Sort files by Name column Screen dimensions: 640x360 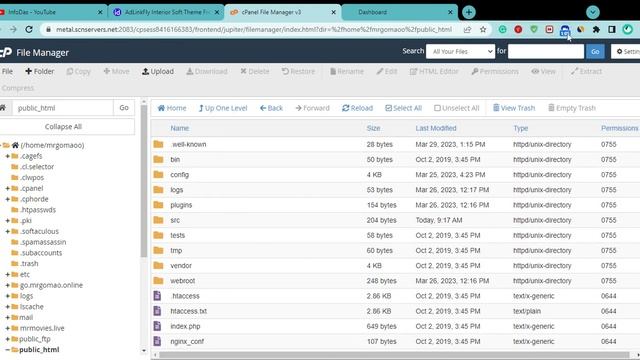(x=180, y=128)
